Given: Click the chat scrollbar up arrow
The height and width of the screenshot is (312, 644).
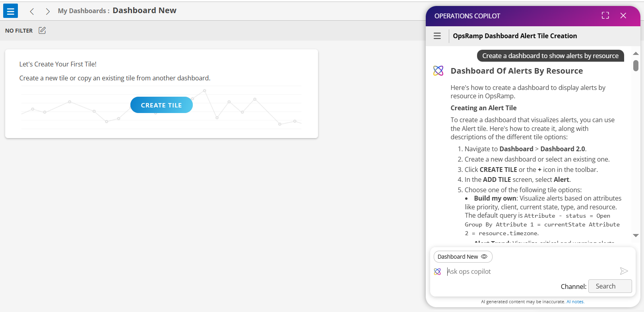Looking at the screenshot, I should 636,53.
